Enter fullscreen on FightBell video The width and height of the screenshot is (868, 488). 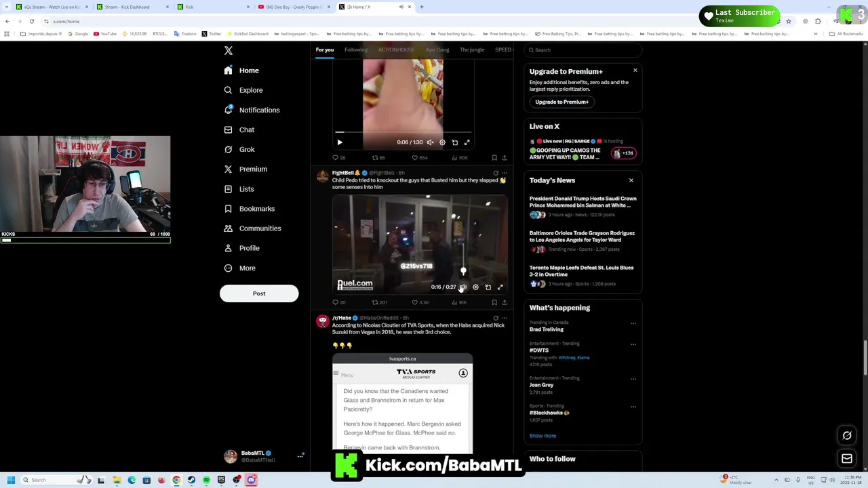(x=500, y=287)
